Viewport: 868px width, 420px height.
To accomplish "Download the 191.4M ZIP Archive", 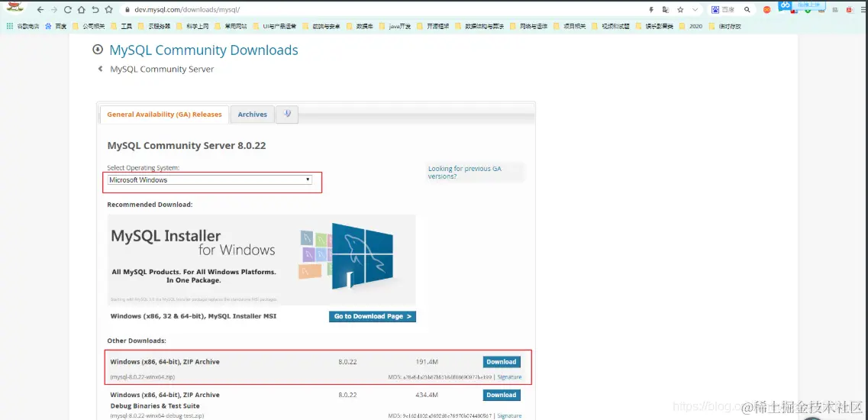I will click(502, 362).
